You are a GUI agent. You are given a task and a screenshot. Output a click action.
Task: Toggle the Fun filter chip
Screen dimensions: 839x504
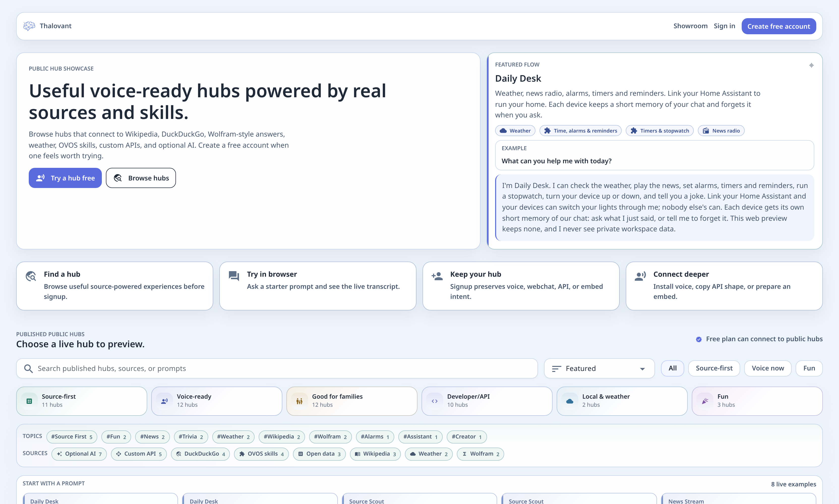tap(809, 368)
